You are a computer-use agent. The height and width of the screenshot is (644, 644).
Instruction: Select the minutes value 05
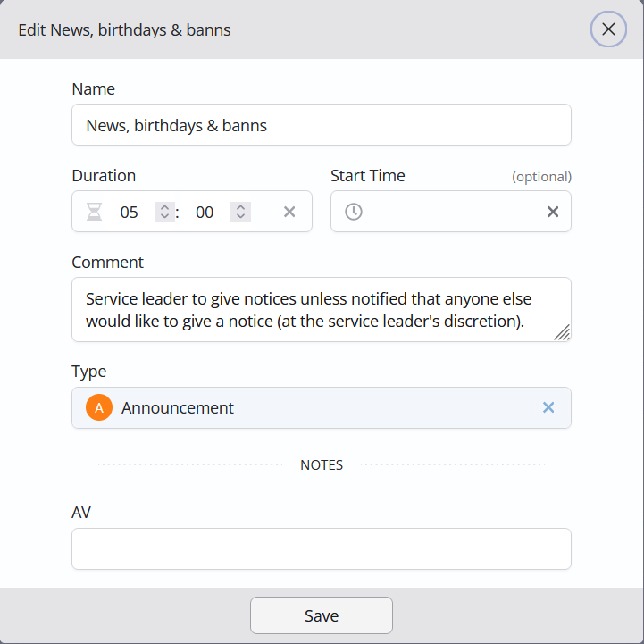pos(130,213)
